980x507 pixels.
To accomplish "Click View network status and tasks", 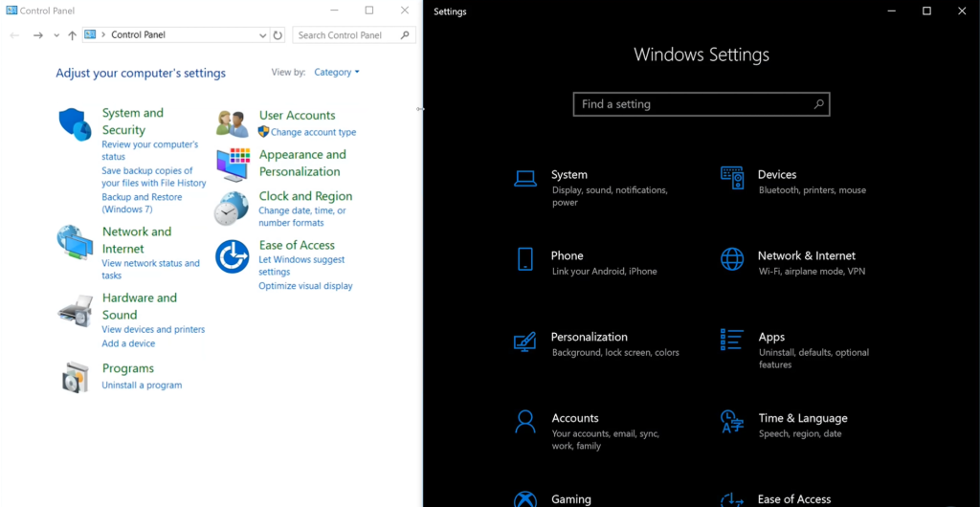I will [x=150, y=269].
